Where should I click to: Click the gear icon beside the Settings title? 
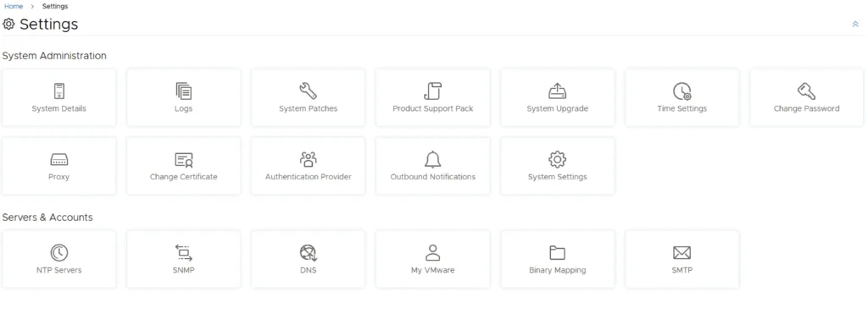pyautogui.click(x=8, y=25)
